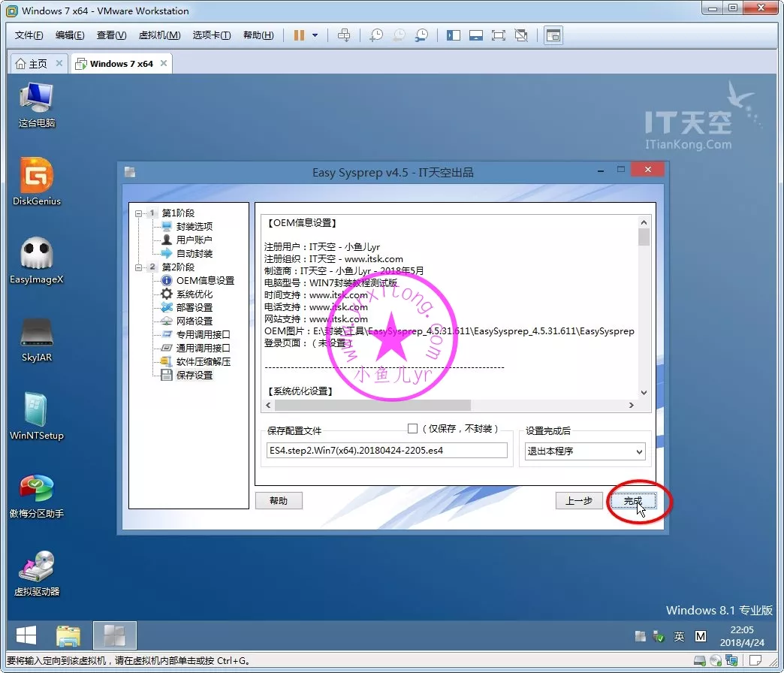Screen dimensions: 784x673
Task: Select the SkyIAR desktop icon
Action: tap(37, 339)
